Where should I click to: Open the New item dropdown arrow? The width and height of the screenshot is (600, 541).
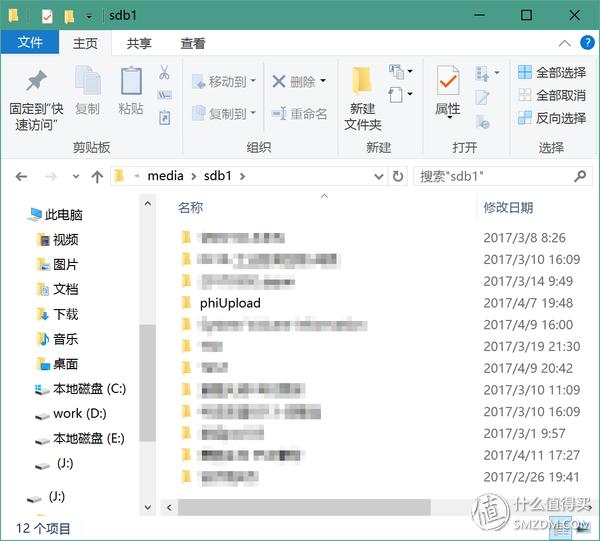pos(410,71)
